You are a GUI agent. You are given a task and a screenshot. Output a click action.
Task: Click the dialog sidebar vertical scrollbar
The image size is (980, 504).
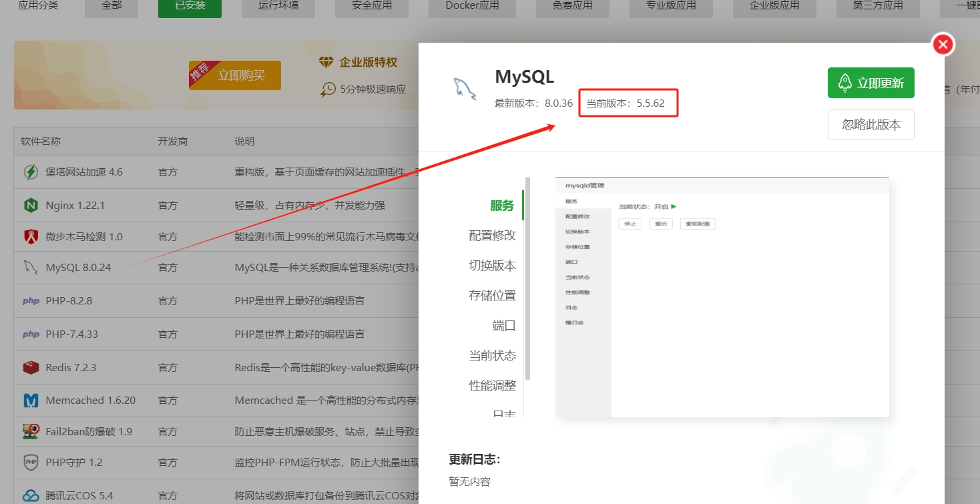pyautogui.click(x=527, y=278)
